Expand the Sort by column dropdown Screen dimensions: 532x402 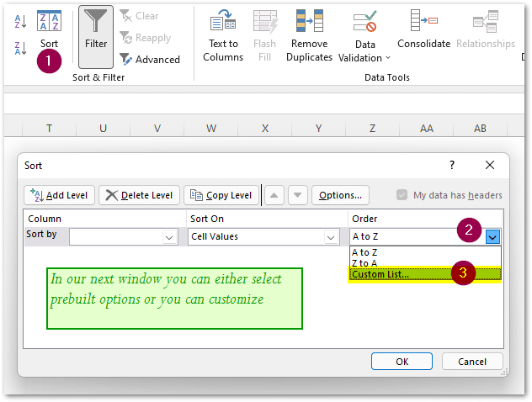(x=168, y=237)
